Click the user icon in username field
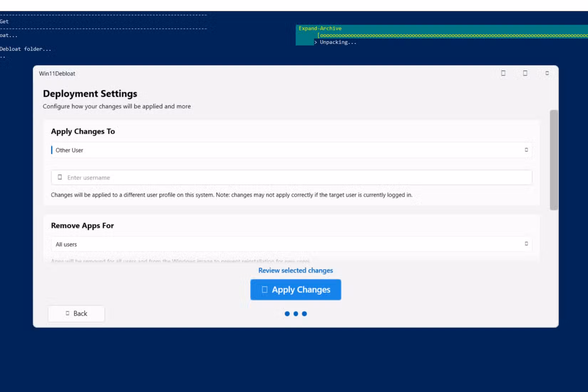 click(60, 177)
